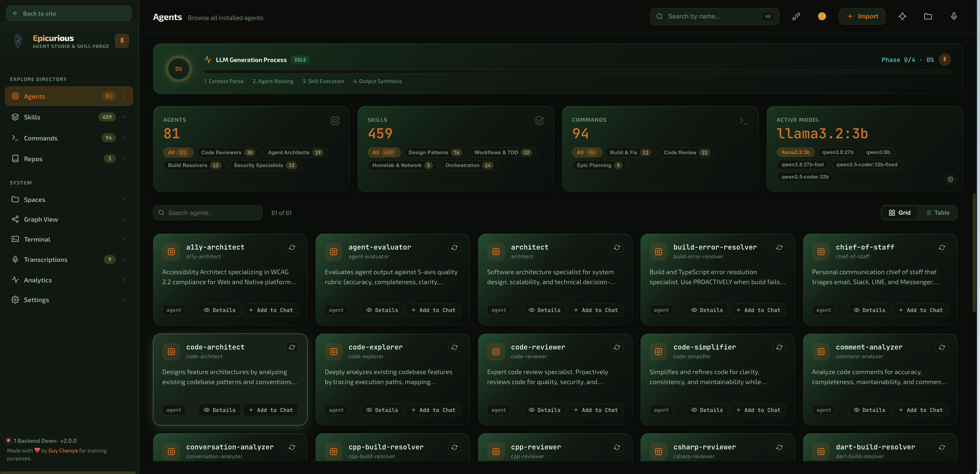Refresh the architect agent card
The image size is (980, 474).
point(617,247)
